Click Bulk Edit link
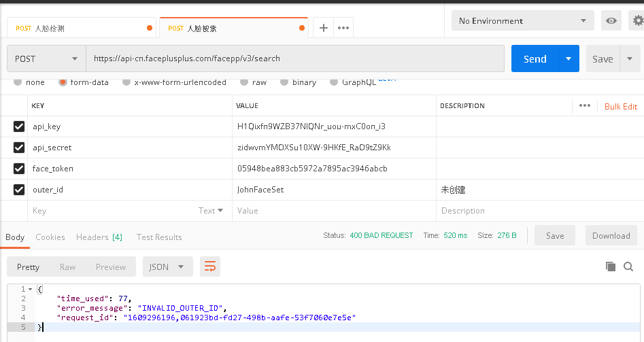 (621, 106)
